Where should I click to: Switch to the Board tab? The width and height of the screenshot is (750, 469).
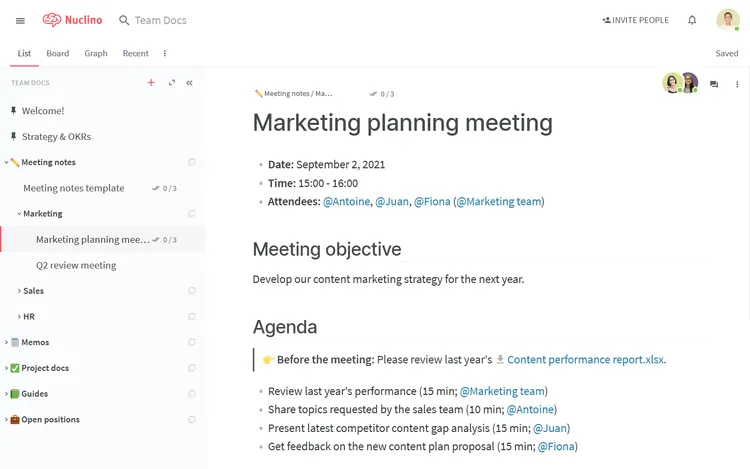click(x=57, y=54)
